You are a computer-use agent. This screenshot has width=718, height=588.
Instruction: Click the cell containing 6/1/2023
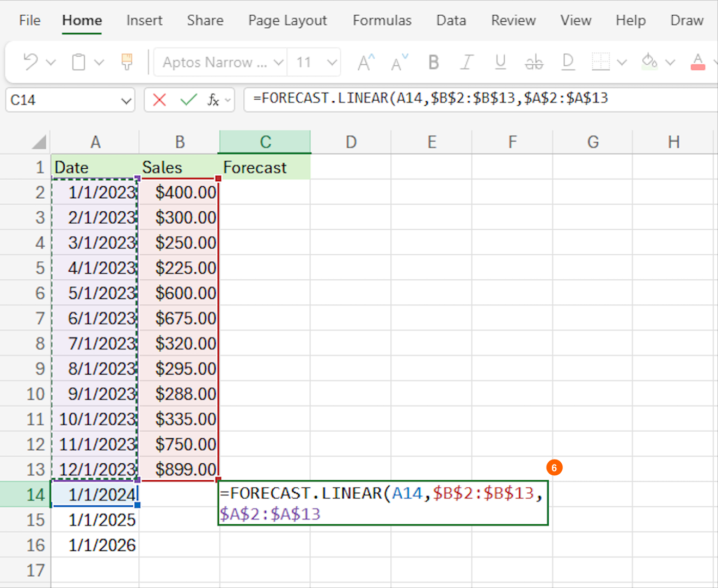tap(95, 318)
